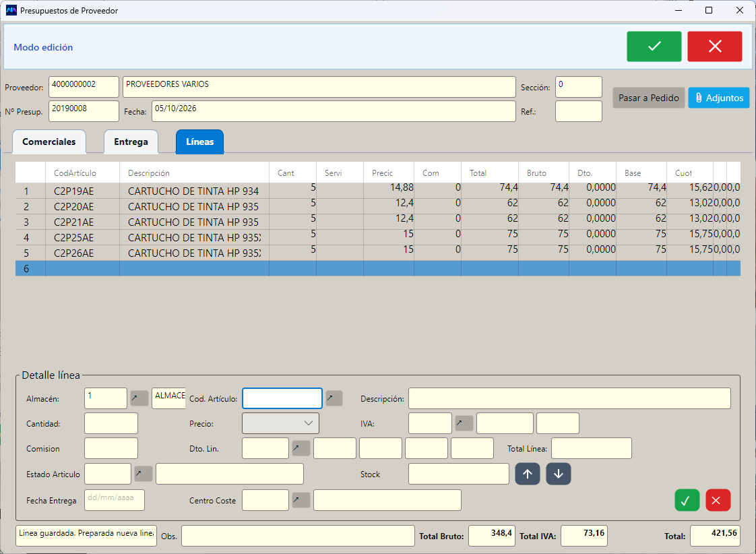756x554 pixels.
Task: Click the Fecha field showing 05/10/2026
Action: [334, 111]
